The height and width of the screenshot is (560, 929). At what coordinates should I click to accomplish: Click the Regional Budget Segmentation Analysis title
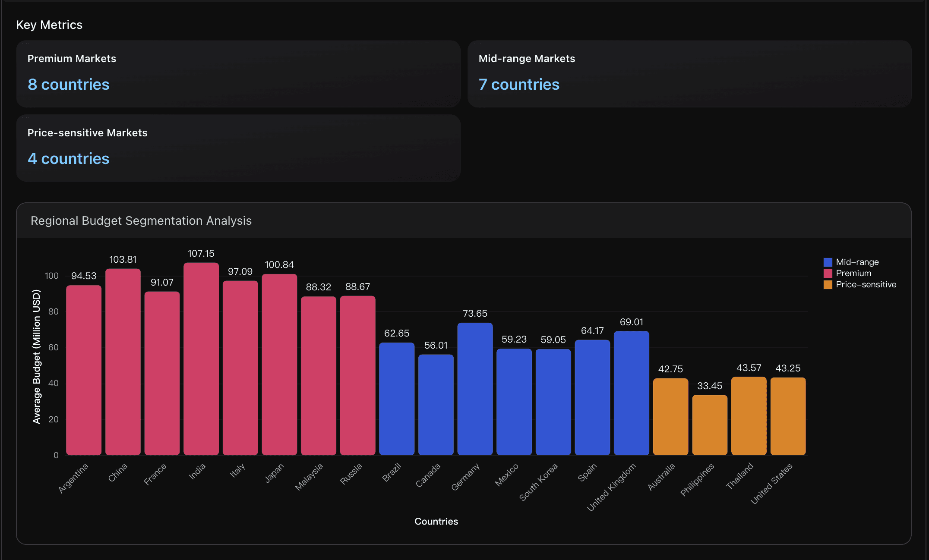[x=141, y=220]
